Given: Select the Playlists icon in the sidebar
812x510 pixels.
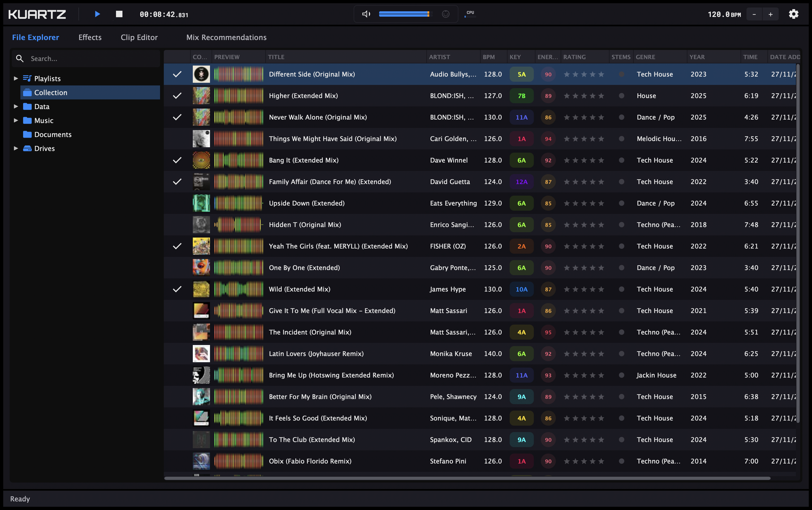Looking at the screenshot, I should pyautogui.click(x=27, y=78).
